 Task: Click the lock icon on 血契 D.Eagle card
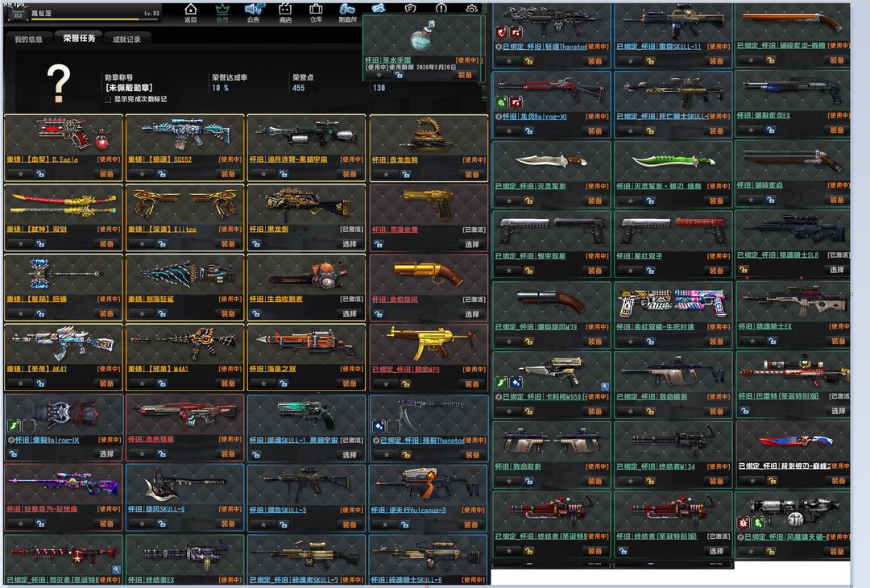click(40, 174)
